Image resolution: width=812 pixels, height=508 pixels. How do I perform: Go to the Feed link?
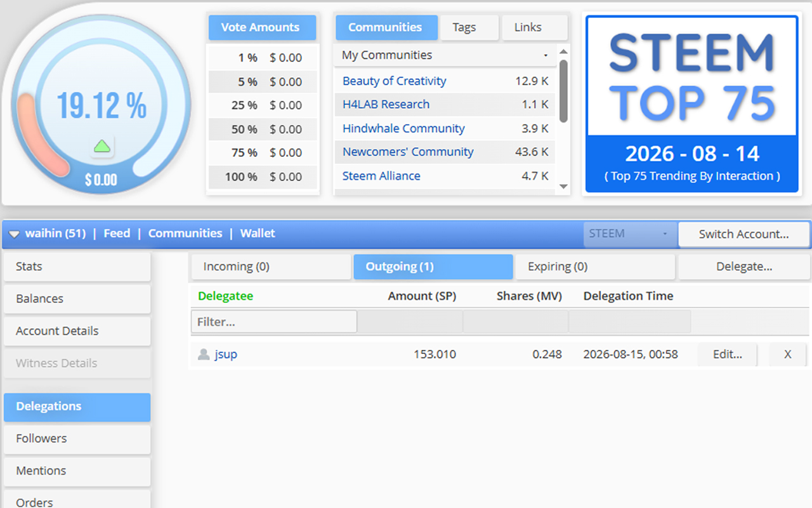click(117, 233)
